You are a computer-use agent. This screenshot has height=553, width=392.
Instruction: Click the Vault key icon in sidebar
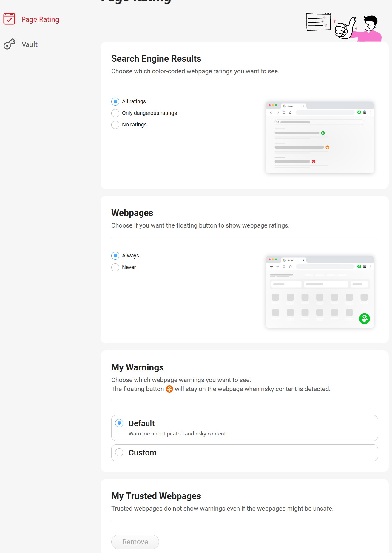[9, 44]
